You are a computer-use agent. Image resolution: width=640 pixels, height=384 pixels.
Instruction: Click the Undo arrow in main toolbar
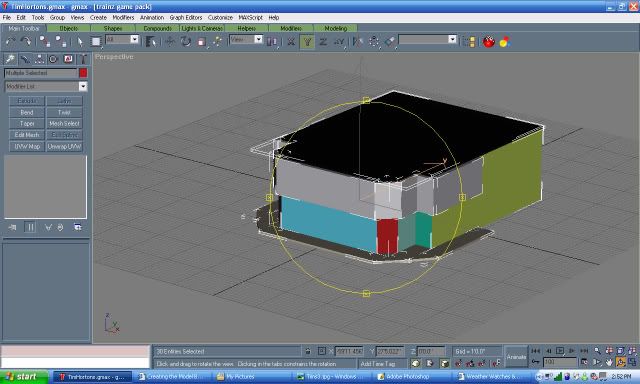pos(10,41)
